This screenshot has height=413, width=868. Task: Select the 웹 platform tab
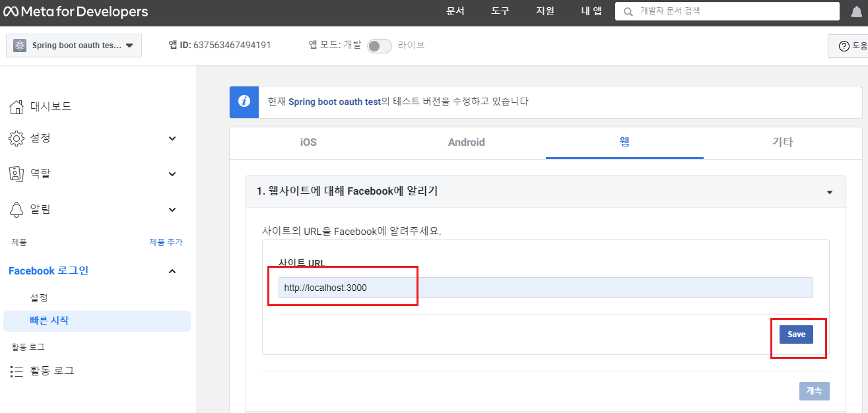click(624, 143)
